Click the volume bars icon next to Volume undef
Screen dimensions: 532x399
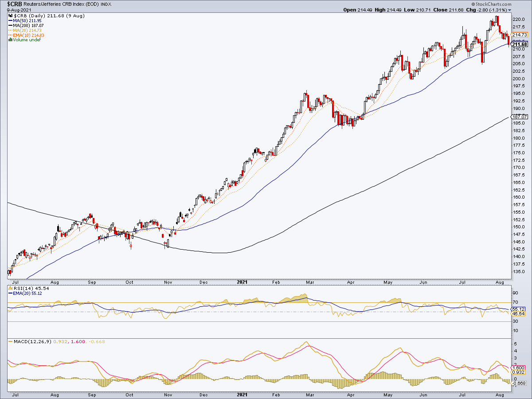pos(10,40)
